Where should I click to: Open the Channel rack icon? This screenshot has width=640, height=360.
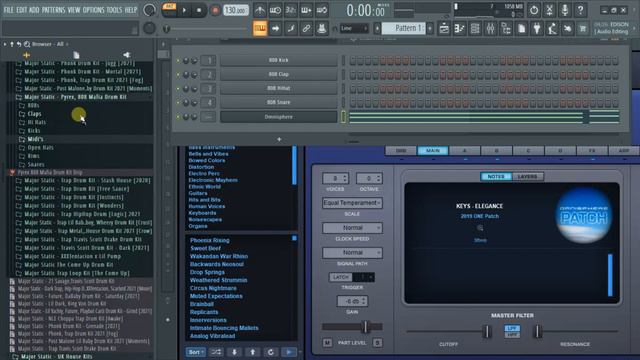pos(475,29)
